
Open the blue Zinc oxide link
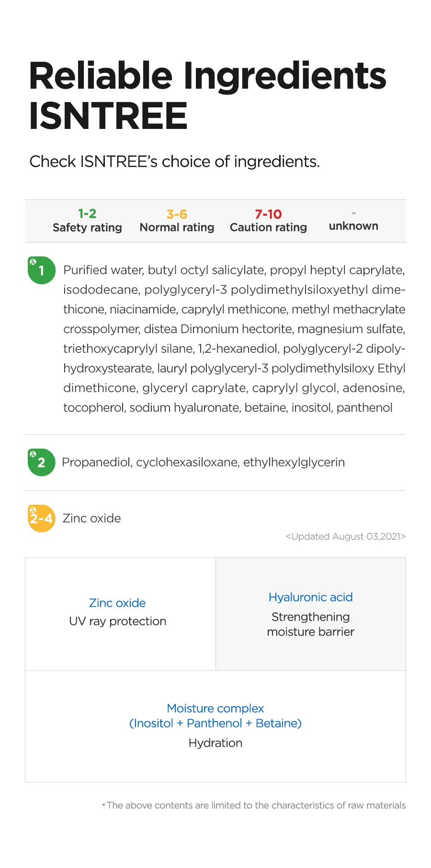(117, 603)
